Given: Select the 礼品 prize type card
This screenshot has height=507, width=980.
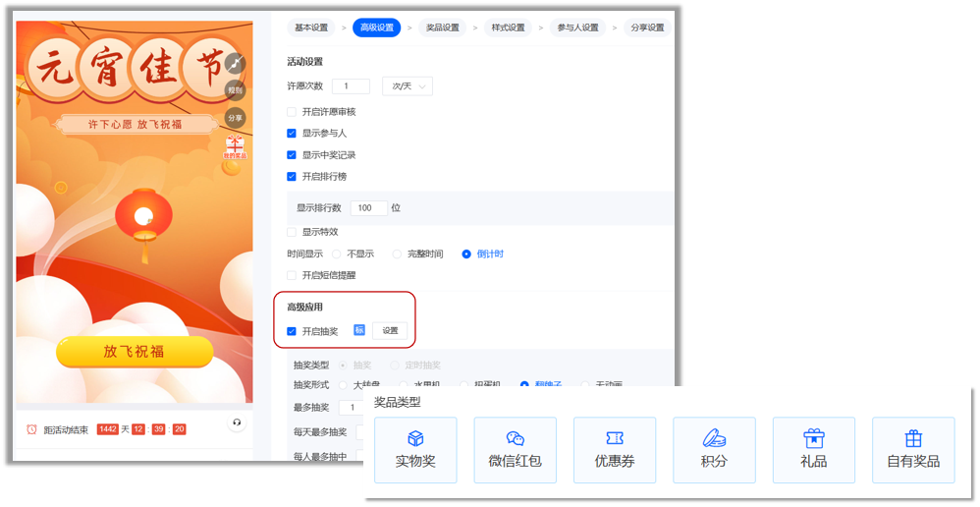Looking at the screenshot, I should point(814,450).
